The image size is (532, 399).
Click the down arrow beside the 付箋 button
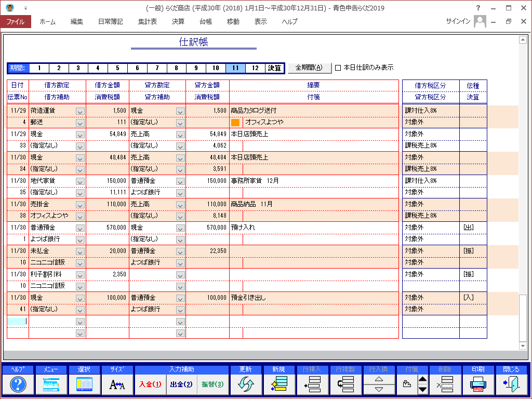pyautogui.click(x=422, y=390)
